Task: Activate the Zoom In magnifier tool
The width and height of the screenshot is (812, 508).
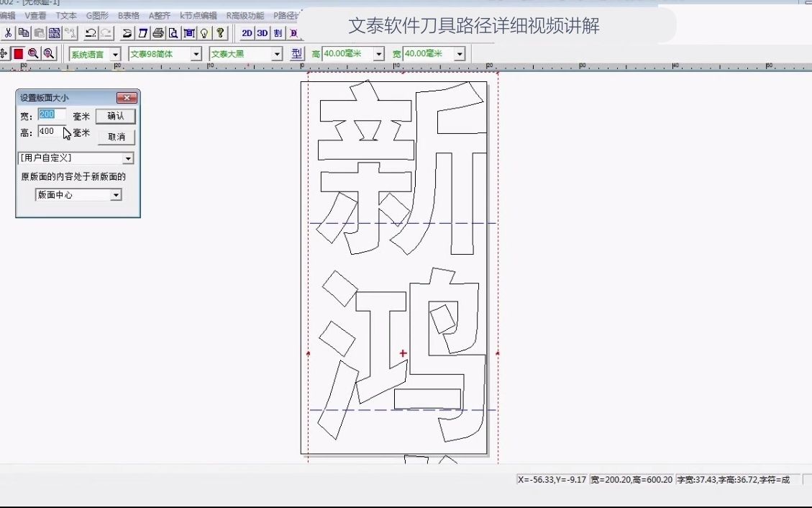Action: [x=32, y=53]
